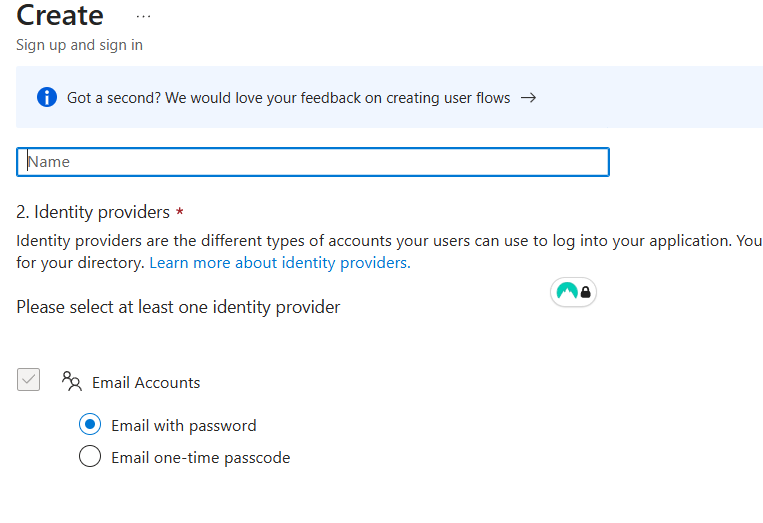This screenshot has width=763, height=523.
Task: Click the black padlock icon
Action: click(x=586, y=292)
